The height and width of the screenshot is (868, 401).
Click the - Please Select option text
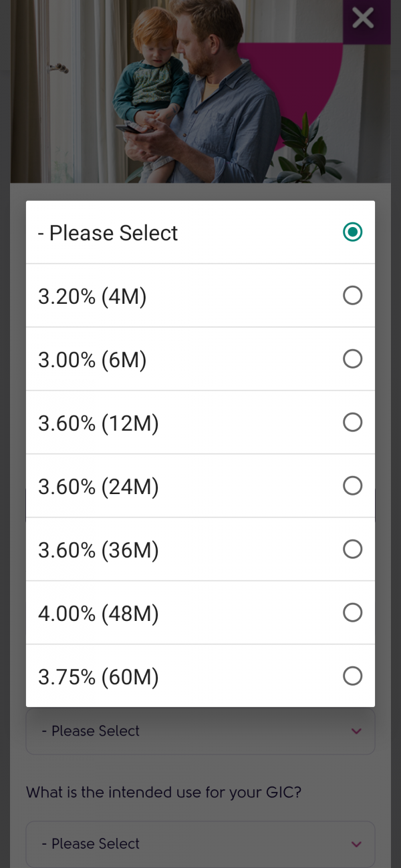point(108,233)
